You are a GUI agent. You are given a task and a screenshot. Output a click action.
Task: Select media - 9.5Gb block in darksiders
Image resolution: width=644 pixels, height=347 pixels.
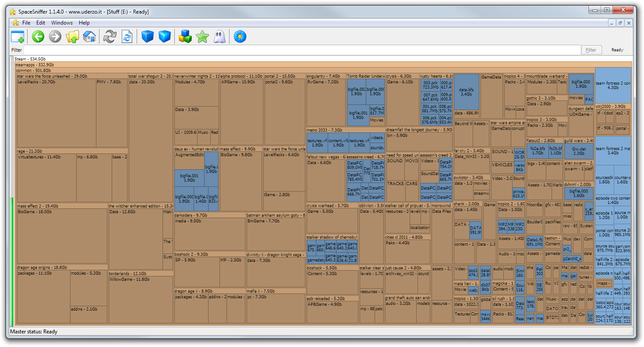[x=209, y=234]
